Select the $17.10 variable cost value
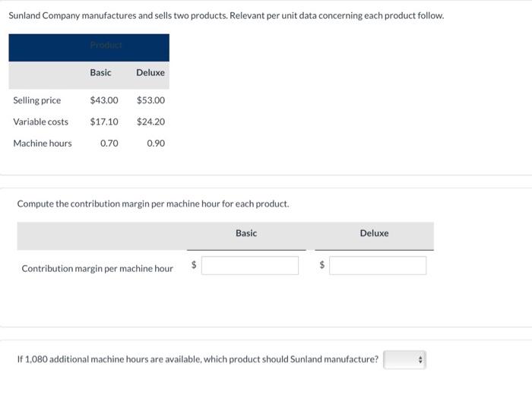Viewport: 532px width, 395px height. click(x=104, y=122)
